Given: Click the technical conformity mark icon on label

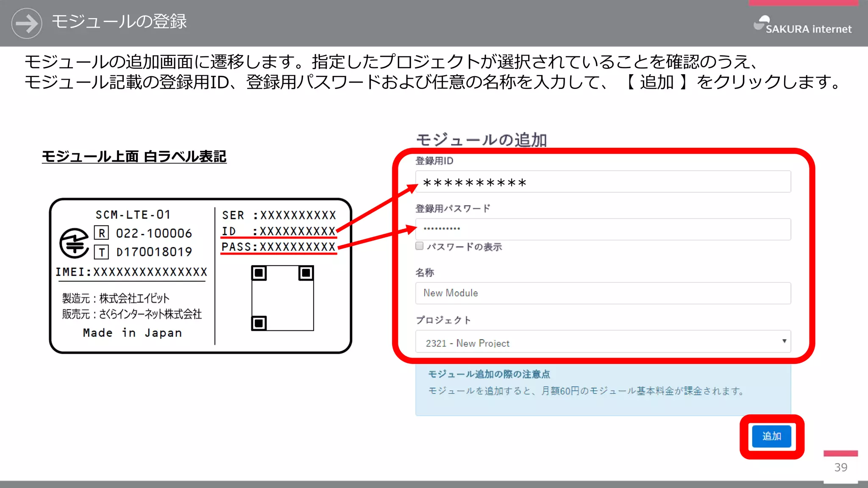Looking at the screenshot, I should pyautogui.click(x=75, y=243).
